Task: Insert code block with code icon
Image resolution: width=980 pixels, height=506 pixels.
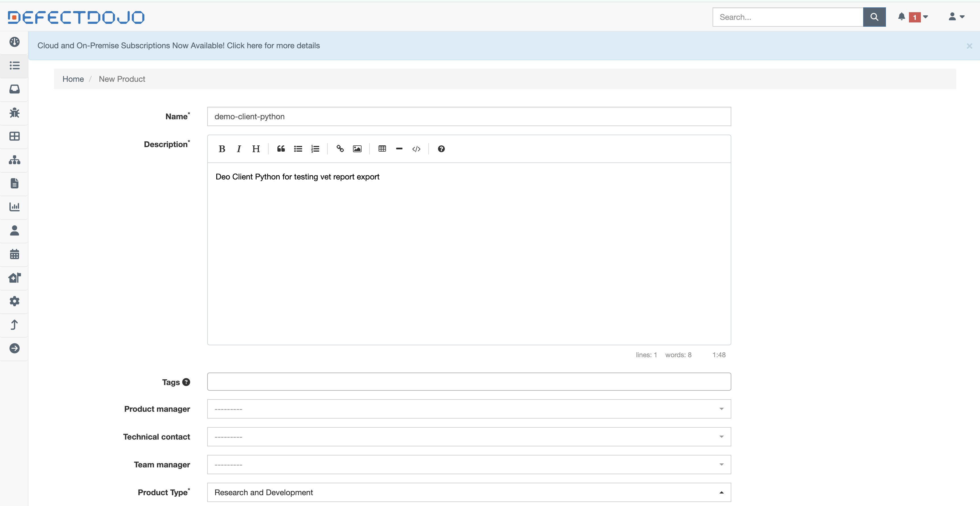Action: 416,149
